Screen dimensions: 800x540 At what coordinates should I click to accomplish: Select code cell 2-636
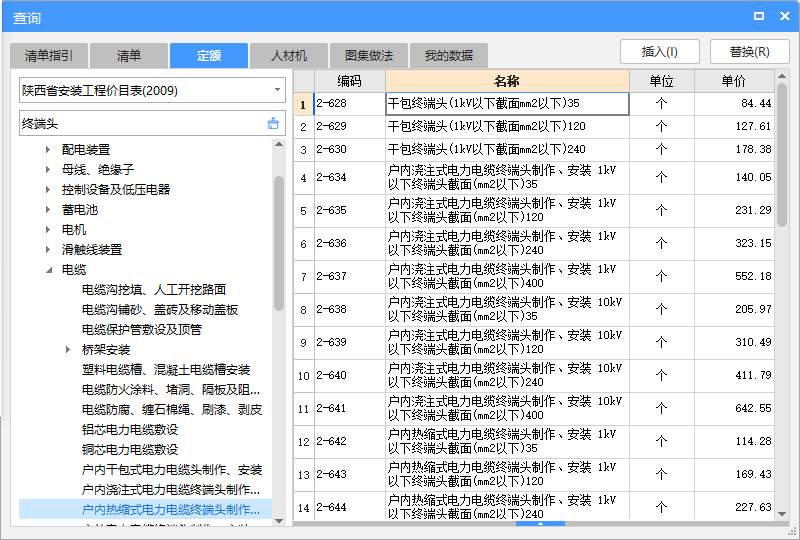pyautogui.click(x=349, y=243)
